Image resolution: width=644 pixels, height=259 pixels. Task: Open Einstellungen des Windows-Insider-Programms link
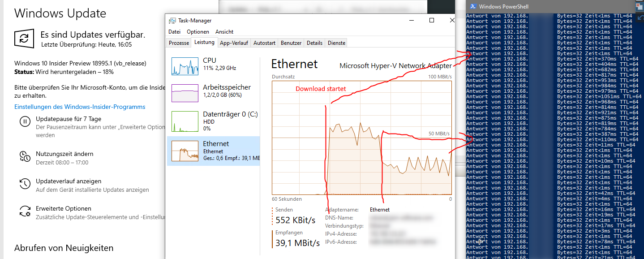click(x=80, y=107)
